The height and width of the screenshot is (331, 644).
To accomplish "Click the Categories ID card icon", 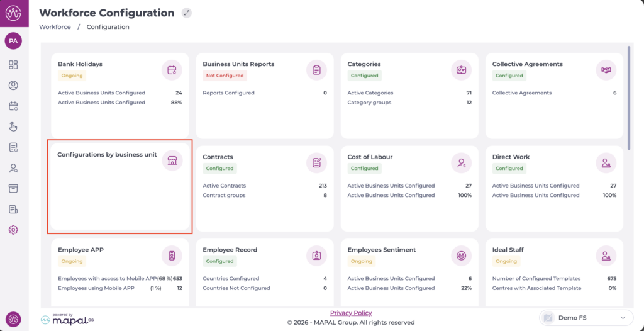I will click(461, 70).
